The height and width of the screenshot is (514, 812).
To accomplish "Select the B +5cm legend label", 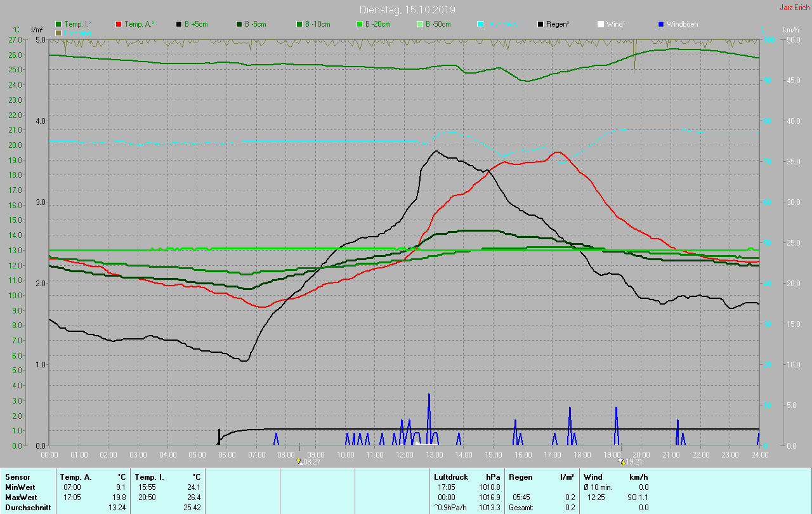I will click(197, 24).
